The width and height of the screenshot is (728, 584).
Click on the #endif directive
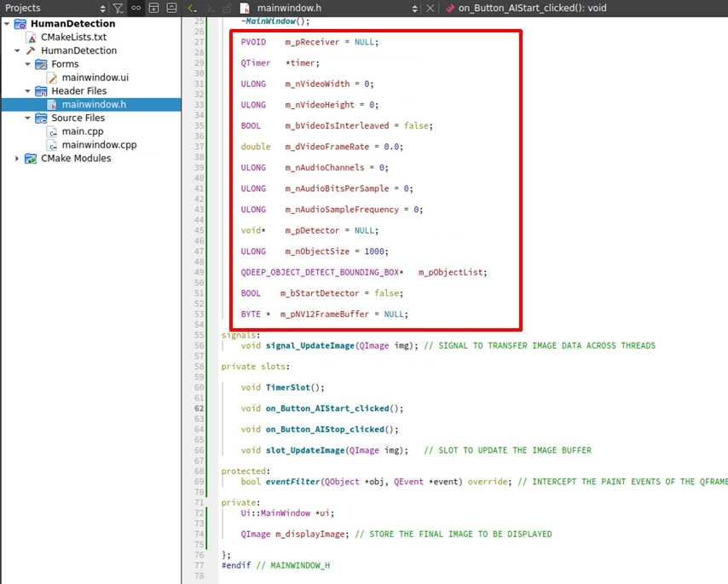(236, 565)
